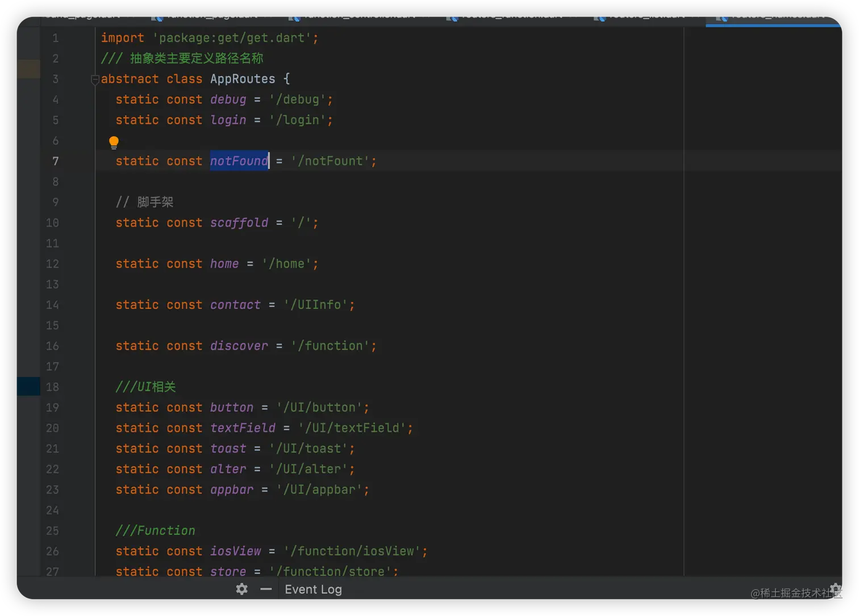Screen dimensions: 859x616
Task: Click the alter constant name
Action: click(228, 469)
